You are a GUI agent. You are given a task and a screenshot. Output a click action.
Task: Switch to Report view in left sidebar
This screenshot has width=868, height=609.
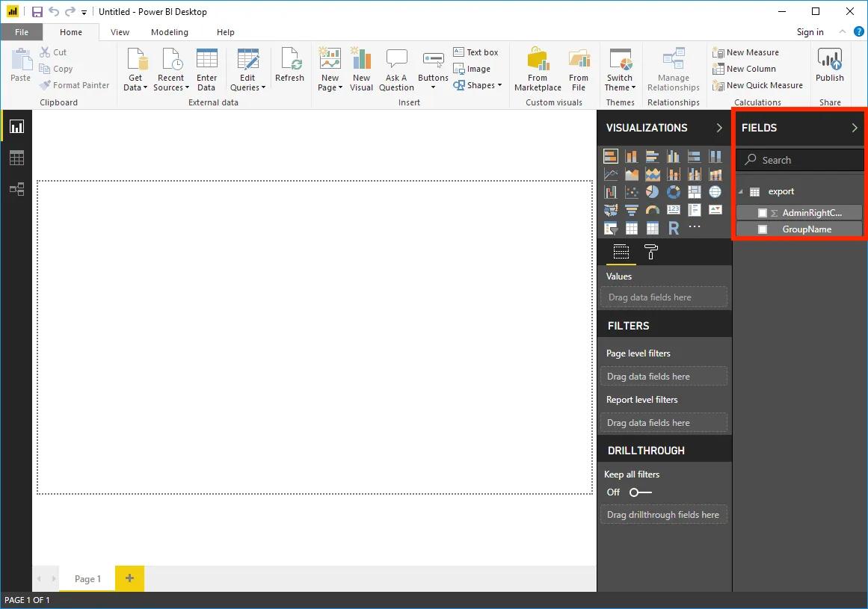[16, 127]
